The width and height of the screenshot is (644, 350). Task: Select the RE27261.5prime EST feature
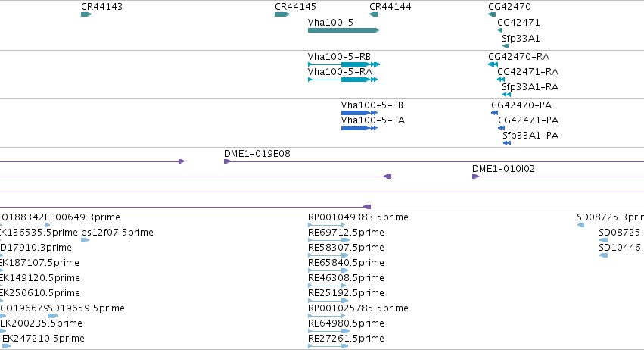point(328,346)
